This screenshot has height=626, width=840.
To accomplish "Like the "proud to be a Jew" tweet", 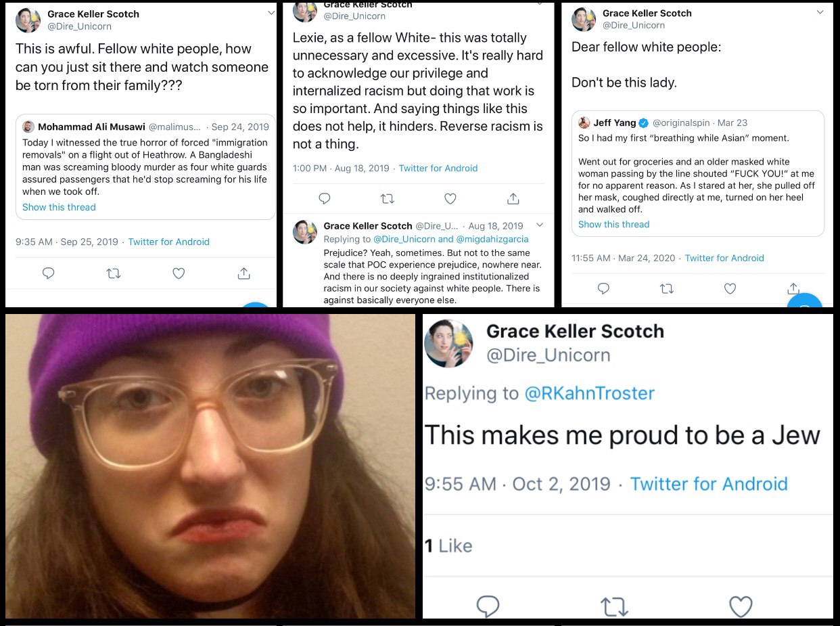I will pos(741,606).
